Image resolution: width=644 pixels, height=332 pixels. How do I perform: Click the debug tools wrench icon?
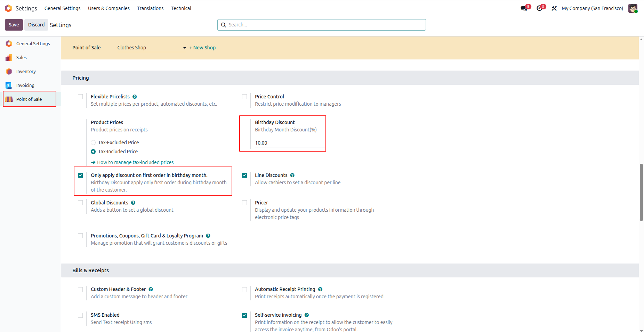(x=554, y=8)
